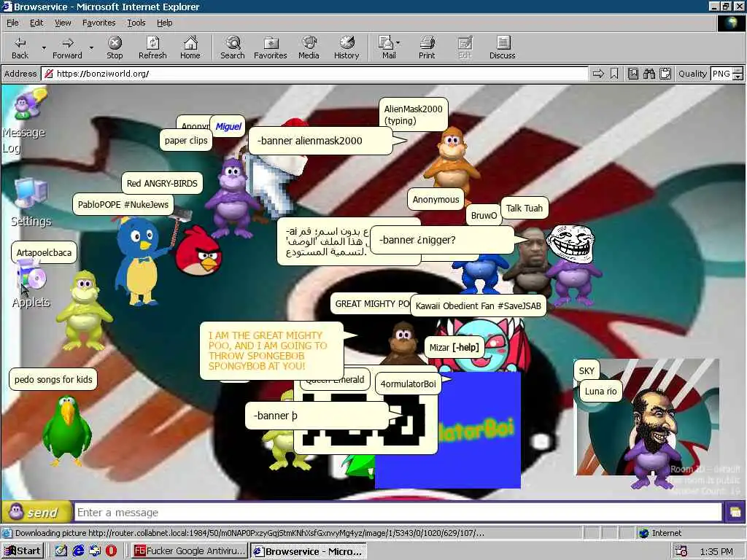
Task: Click the send button
Action: coord(36,513)
